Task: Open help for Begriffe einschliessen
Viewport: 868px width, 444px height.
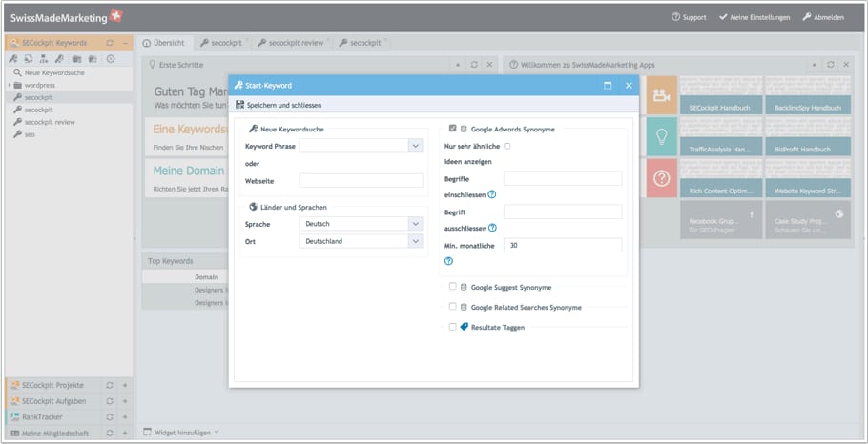Action: (x=491, y=194)
